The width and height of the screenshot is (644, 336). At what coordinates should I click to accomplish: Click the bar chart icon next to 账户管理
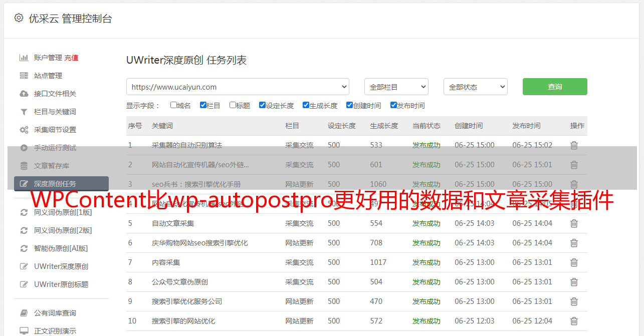(24, 58)
